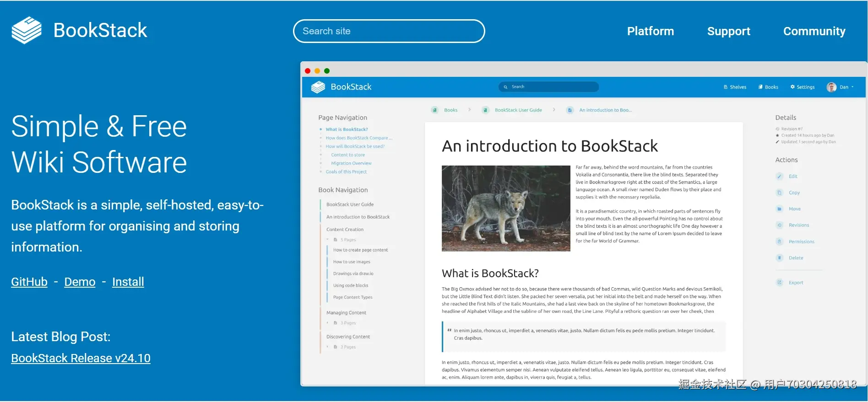This screenshot has width=868, height=402.
Task: Open the BookStack home title text
Action: click(100, 30)
